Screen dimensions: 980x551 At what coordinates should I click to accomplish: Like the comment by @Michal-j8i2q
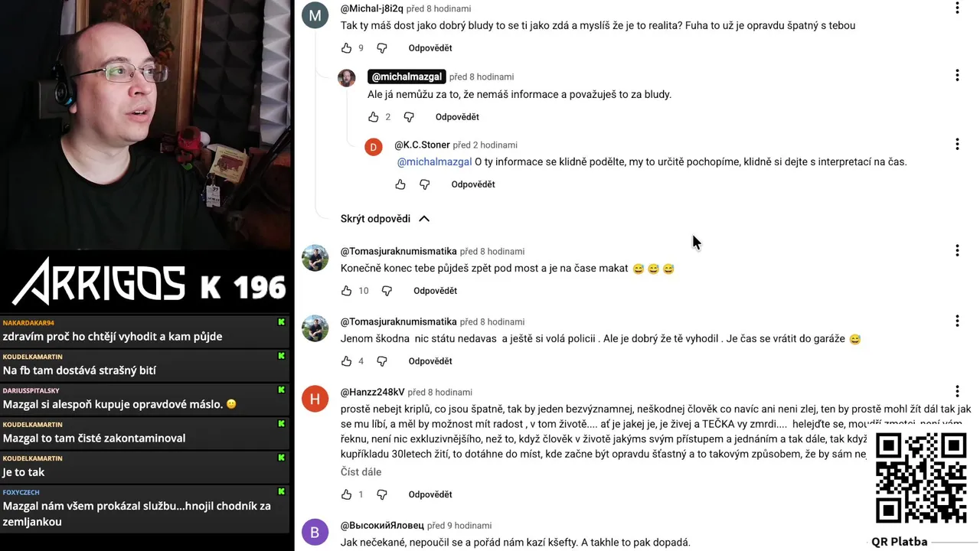click(x=347, y=48)
